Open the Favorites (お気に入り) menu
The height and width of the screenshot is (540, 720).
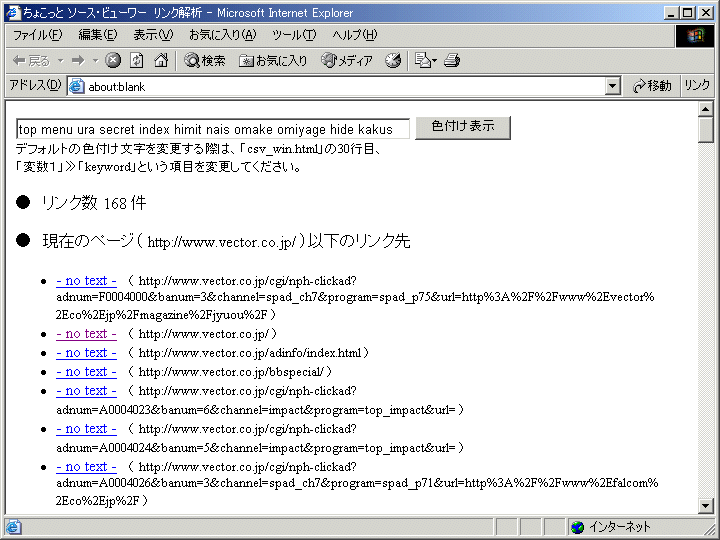(222, 35)
